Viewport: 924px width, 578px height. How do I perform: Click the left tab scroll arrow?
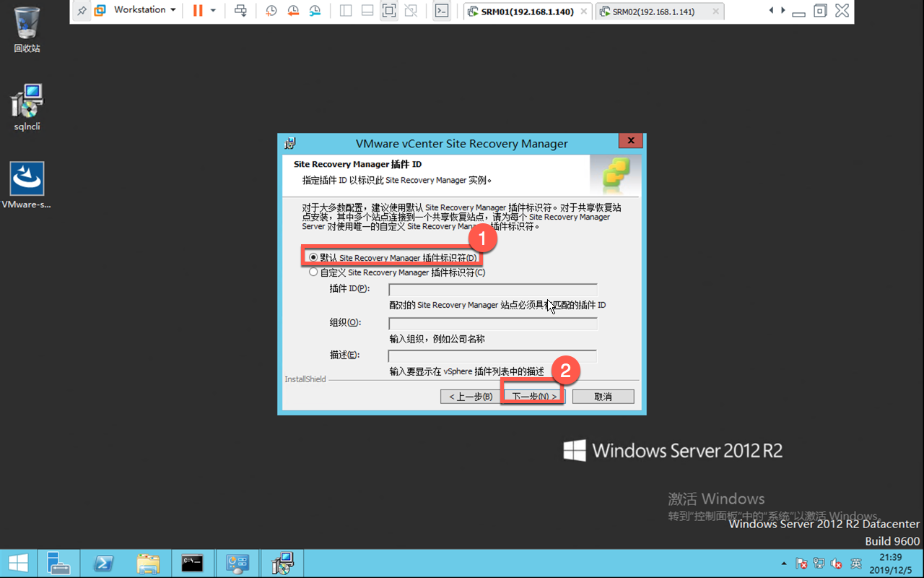coord(772,11)
